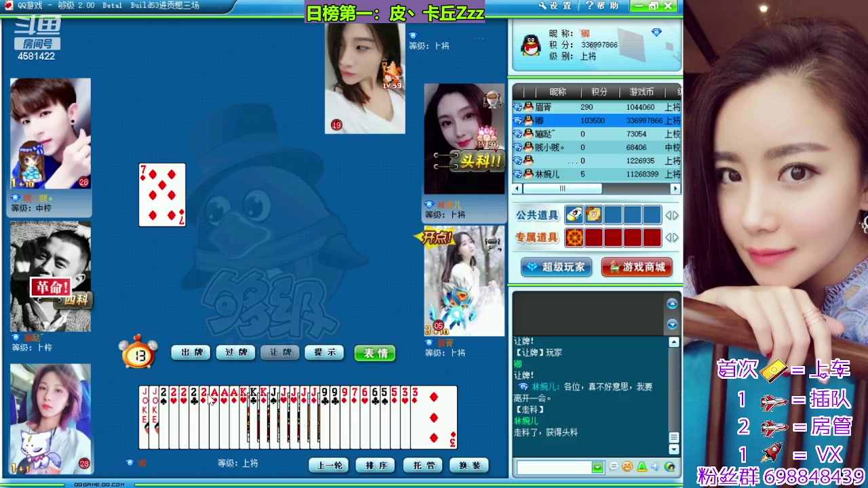Click the 专属道具 page arrows

(671, 237)
